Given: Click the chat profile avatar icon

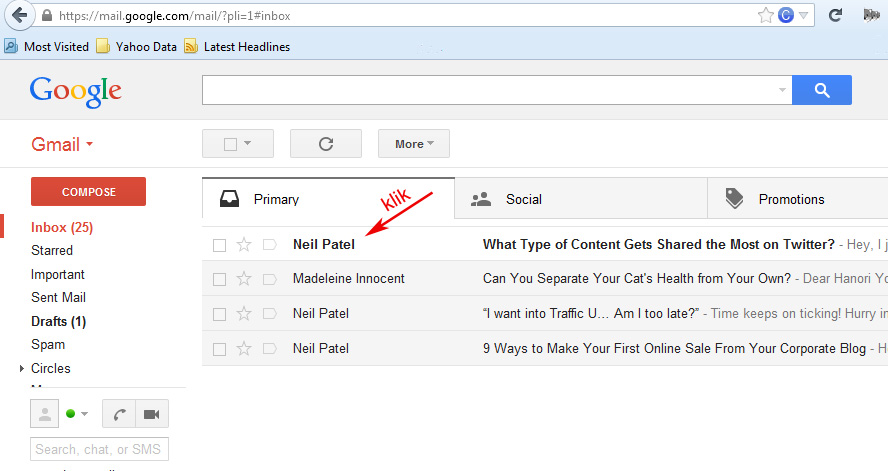Looking at the screenshot, I should (x=44, y=414).
